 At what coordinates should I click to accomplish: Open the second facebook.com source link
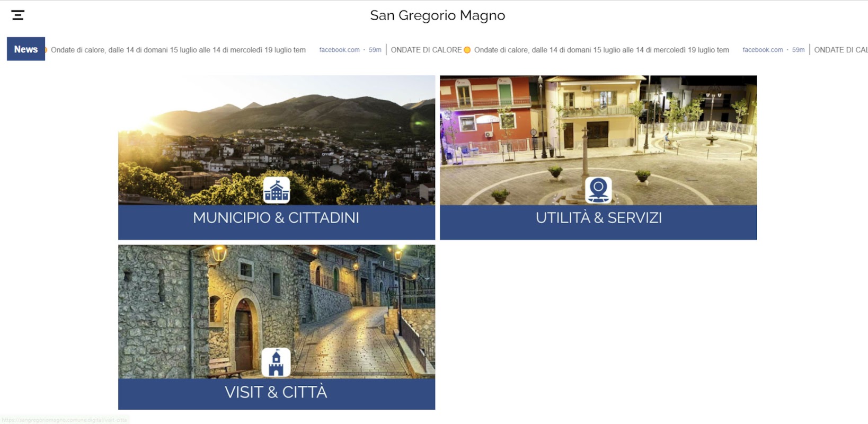pyautogui.click(x=763, y=50)
